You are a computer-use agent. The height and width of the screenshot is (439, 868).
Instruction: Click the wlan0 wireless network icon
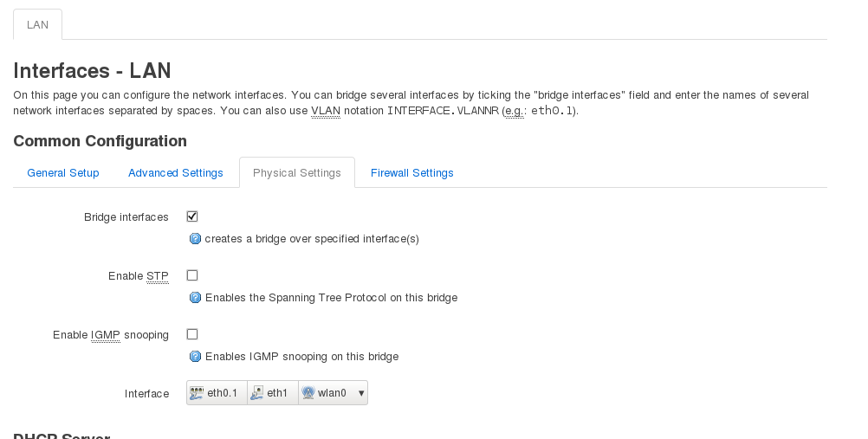308,393
